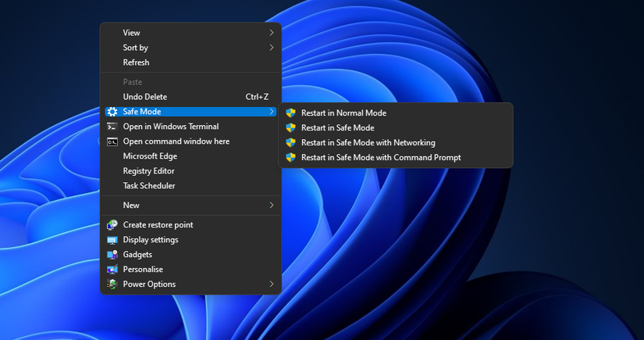Click the Display settings monitor icon
644x340 pixels.
coord(112,240)
